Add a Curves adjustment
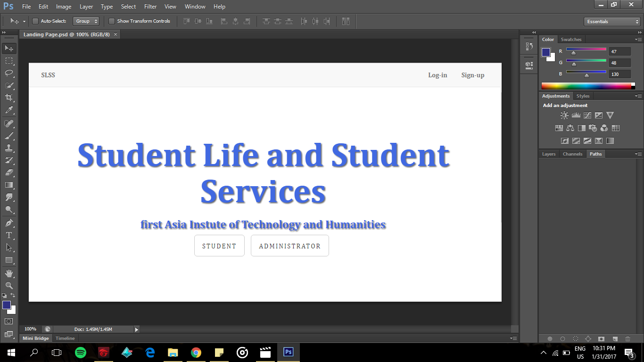 (x=587, y=115)
